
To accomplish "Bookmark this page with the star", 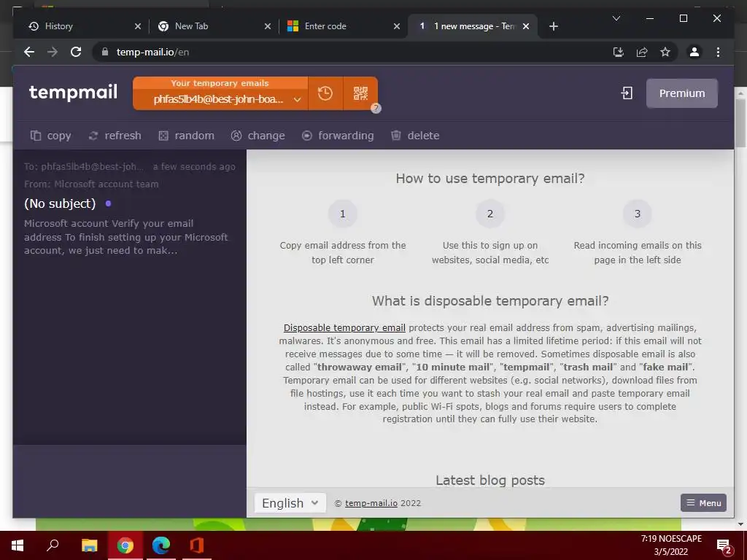I will pyautogui.click(x=665, y=52).
